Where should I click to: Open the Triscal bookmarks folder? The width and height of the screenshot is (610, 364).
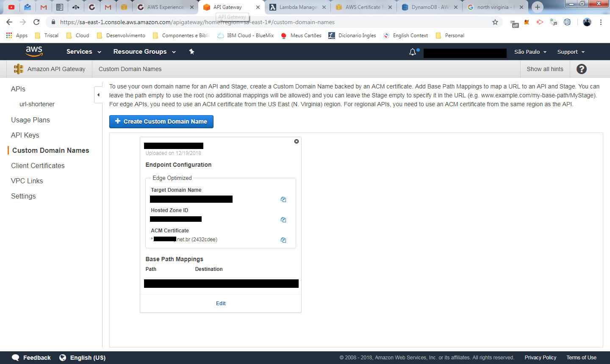pyautogui.click(x=47, y=36)
